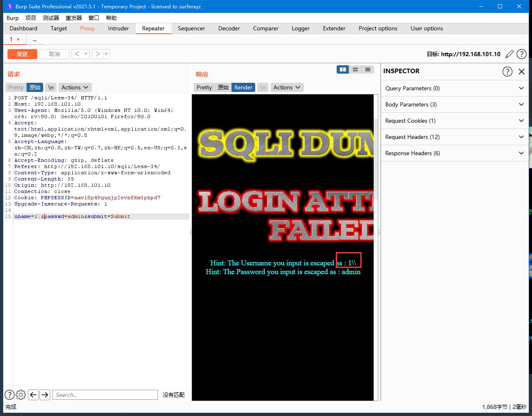Expand Request Headers (12) section

pos(455,137)
